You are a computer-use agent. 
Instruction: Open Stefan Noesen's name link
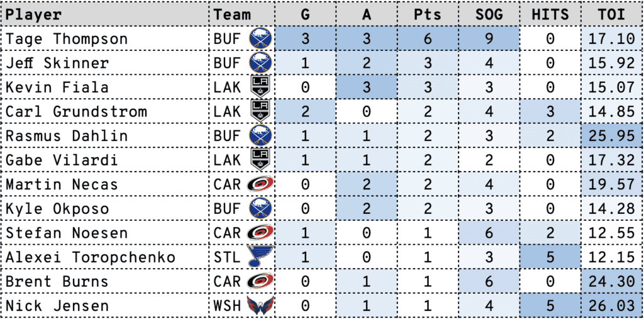tap(67, 233)
